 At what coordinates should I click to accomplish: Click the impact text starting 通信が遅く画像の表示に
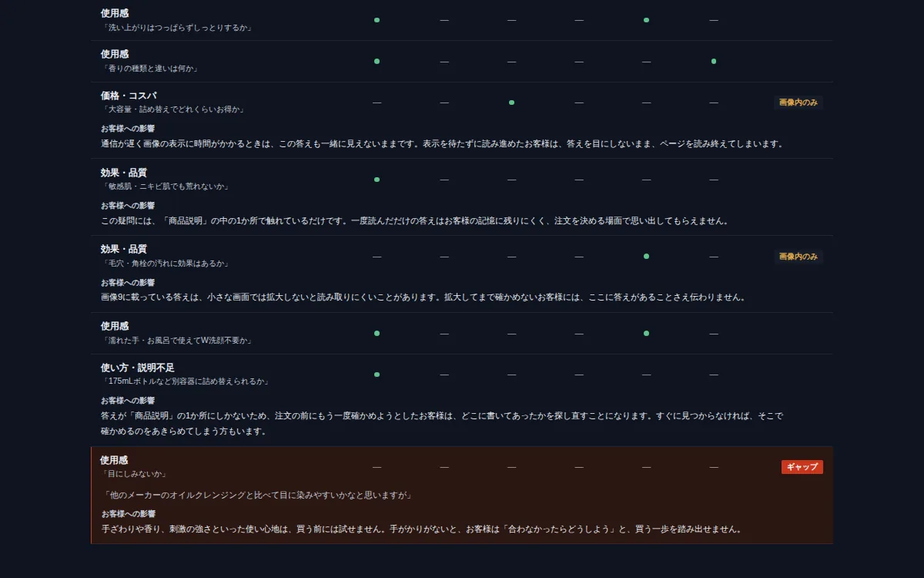tap(443, 144)
